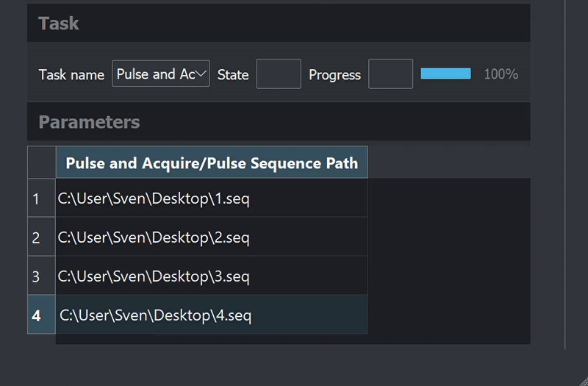Click the Progress label text

pyautogui.click(x=334, y=75)
